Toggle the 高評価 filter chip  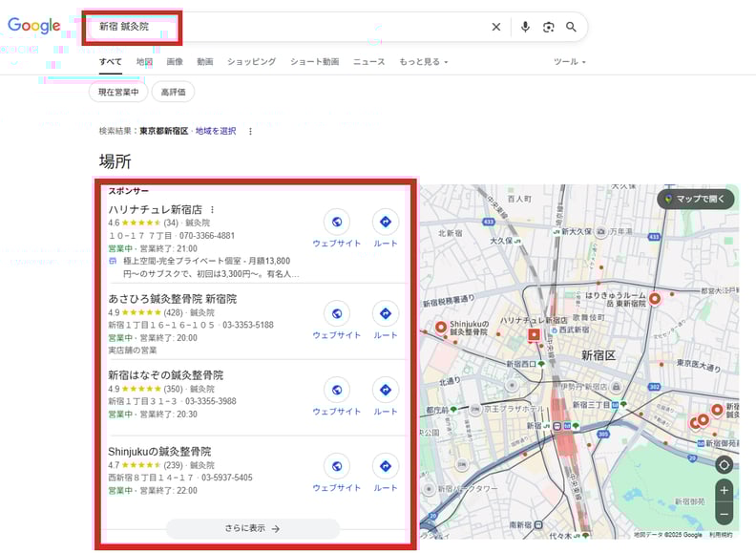click(x=173, y=92)
